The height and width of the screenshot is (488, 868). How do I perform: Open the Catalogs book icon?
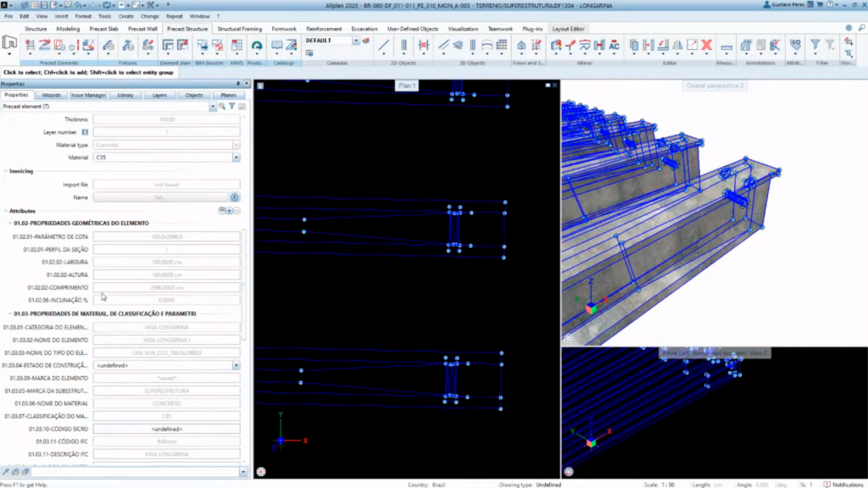click(277, 46)
